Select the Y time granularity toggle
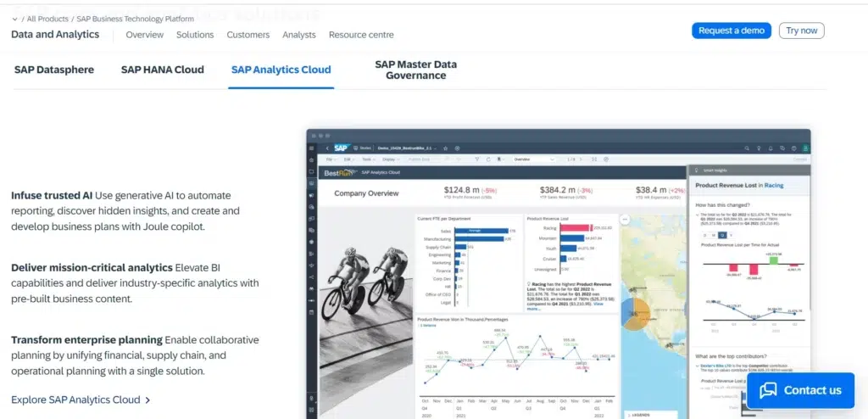868x419 pixels. click(731, 235)
